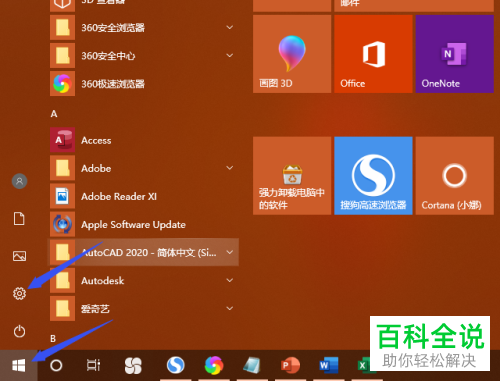Launch Apple Software Update
This screenshot has width=500, height=381.
coord(144,224)
